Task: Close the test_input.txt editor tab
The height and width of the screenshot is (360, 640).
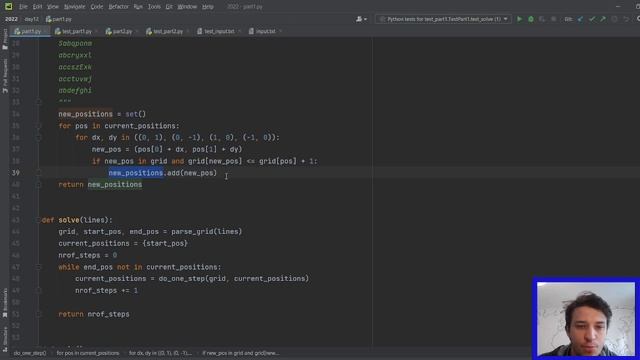Action: [x=240, y=31]
